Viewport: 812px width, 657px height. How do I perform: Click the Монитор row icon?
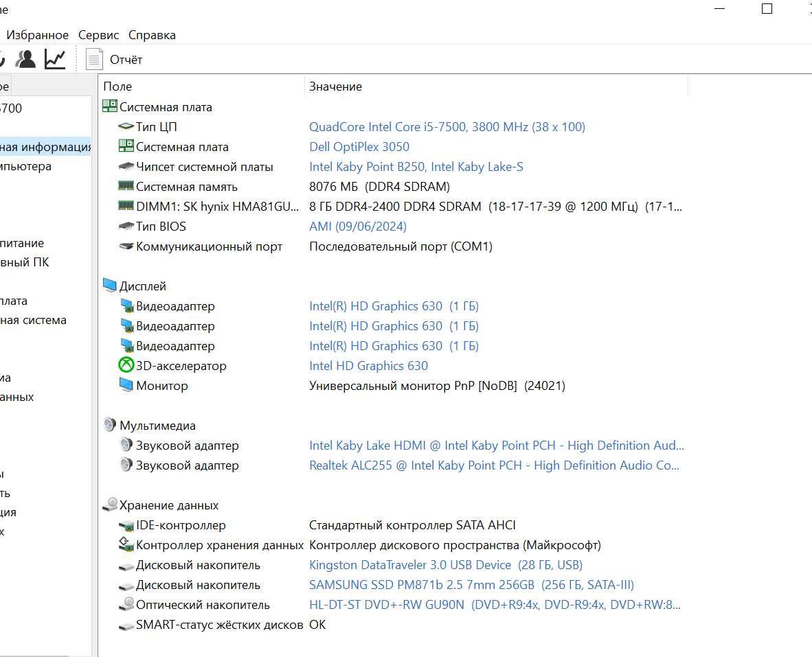(x=126, y=385)
